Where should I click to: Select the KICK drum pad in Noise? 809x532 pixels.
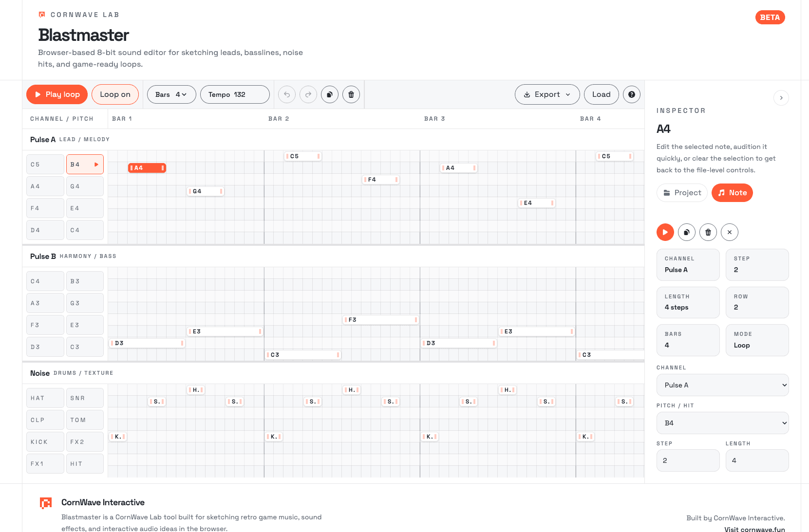click(x=45, y=442)
